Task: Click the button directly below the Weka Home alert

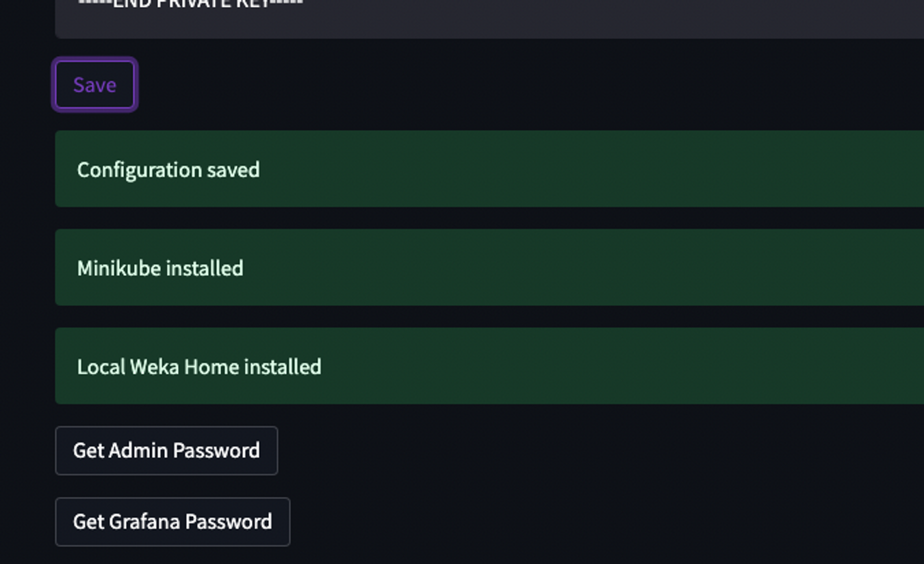Action: (x=166, y=450)
